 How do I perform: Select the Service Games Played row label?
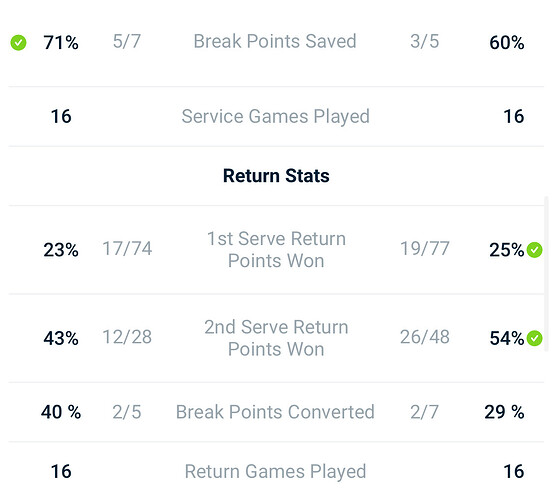(x=276, y=117)
